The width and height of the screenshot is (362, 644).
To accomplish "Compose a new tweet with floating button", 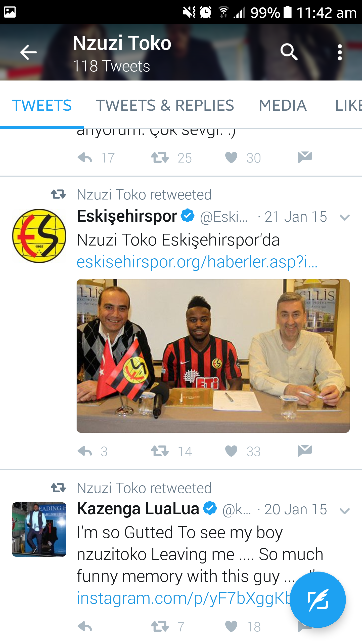I will (x=318, y=600).
